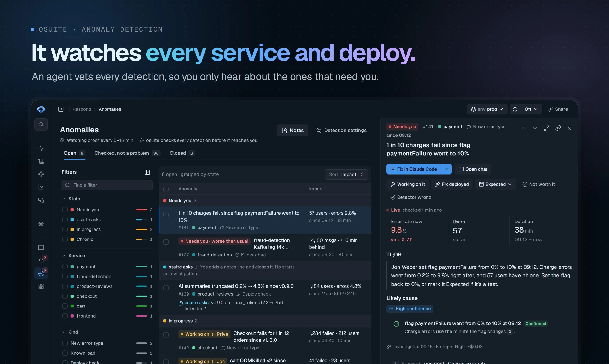Open the helm wheel icon in sidebar
Screen dimensions: 609x364
click(41, 224)
